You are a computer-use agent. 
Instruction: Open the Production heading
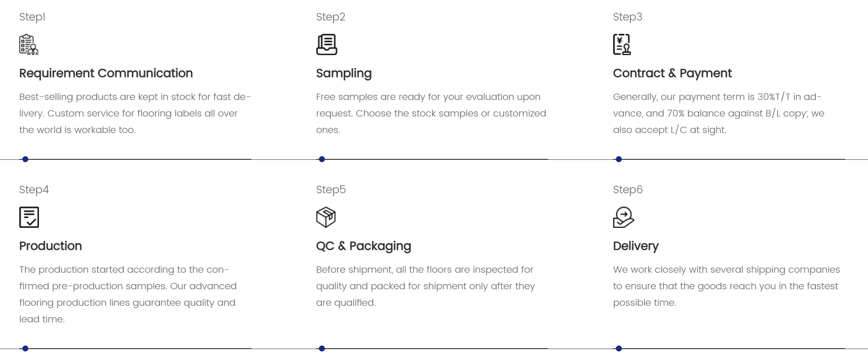[50, 246]
